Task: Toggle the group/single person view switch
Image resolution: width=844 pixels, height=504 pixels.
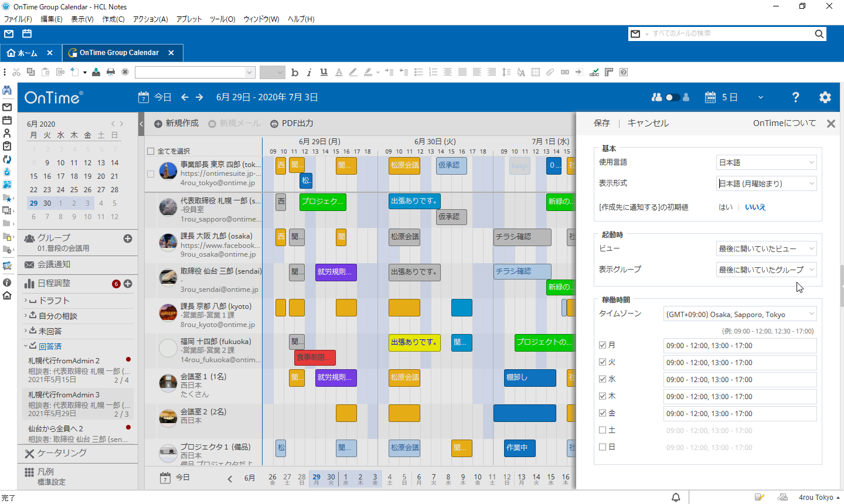Action: pyautogui.click(x=673, y=97)
